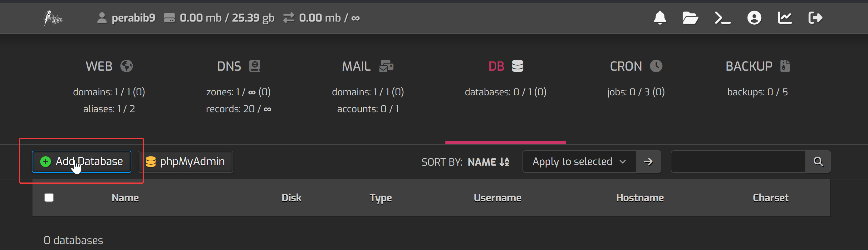Image resolution: width=868 pixels, height=250 pixels.
Task: Switch to the DNS tab
Action: [x=238, y=66]
